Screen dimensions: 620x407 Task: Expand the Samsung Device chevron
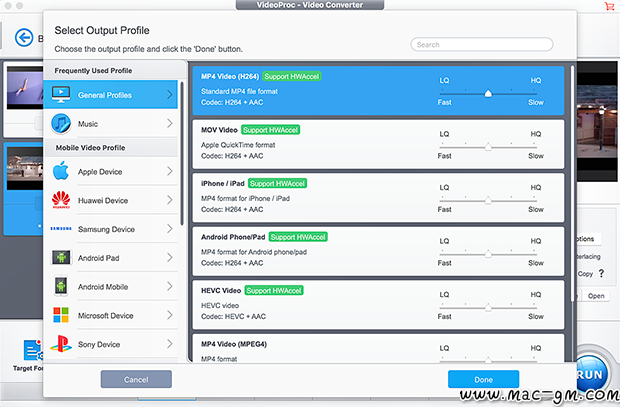pos(170,229)
